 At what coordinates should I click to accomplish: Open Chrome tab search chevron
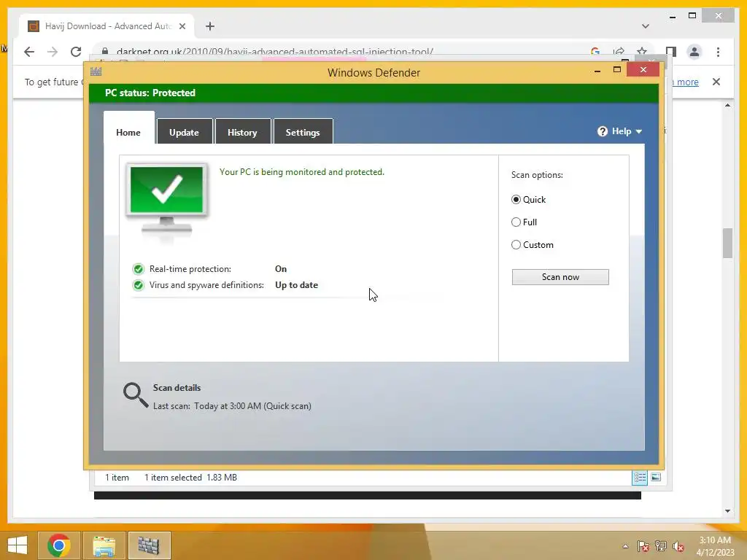pyautogui.click(x=646, y=26)
